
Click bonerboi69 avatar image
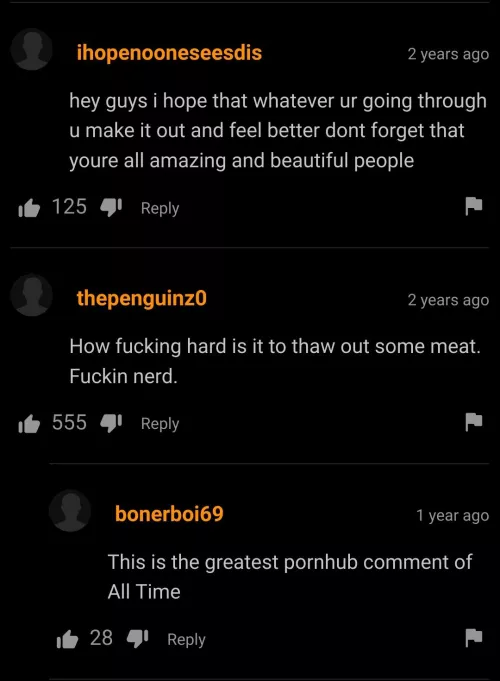70,510
